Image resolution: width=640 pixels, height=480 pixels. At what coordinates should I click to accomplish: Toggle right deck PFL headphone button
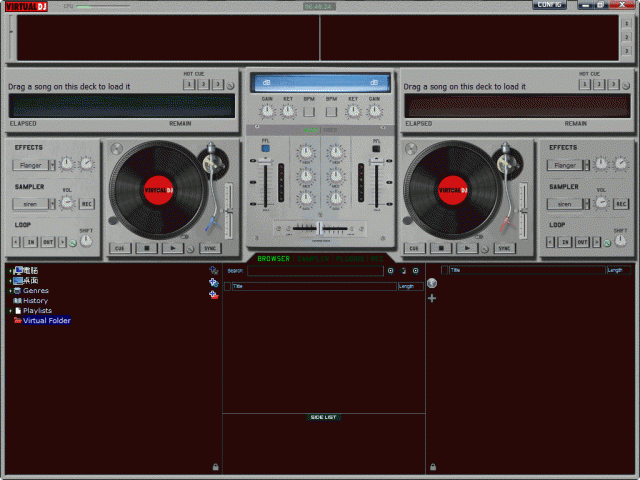[376, 149]
